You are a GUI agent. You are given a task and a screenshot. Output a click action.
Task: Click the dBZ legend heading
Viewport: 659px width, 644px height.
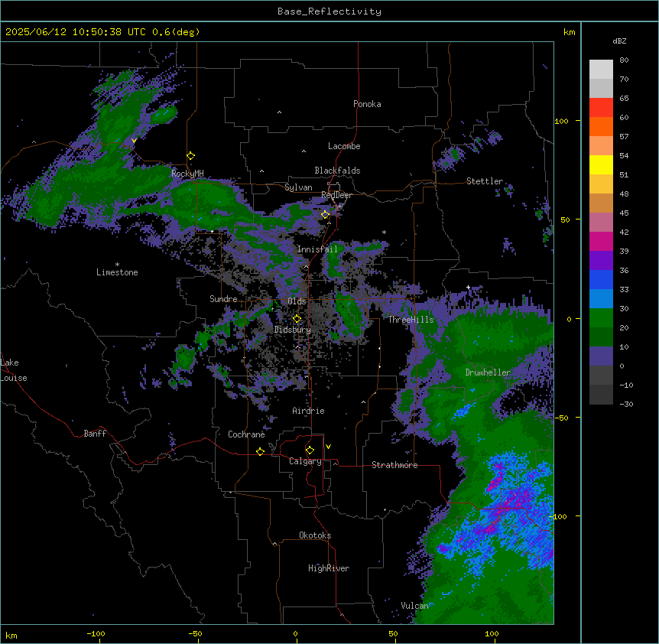pyautogui.click(x=619, y=41)
